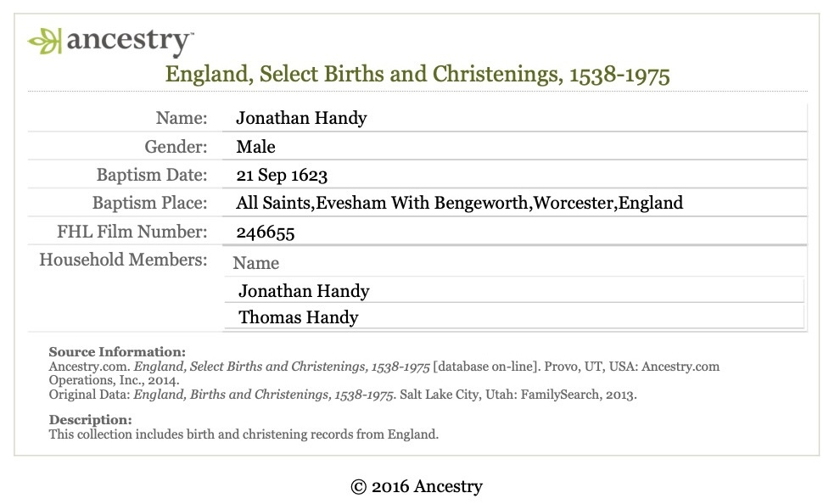This screenshot has width=840, height=504.
Task: Click the ancestry wordmark text
Action: (x=129, y=42)
